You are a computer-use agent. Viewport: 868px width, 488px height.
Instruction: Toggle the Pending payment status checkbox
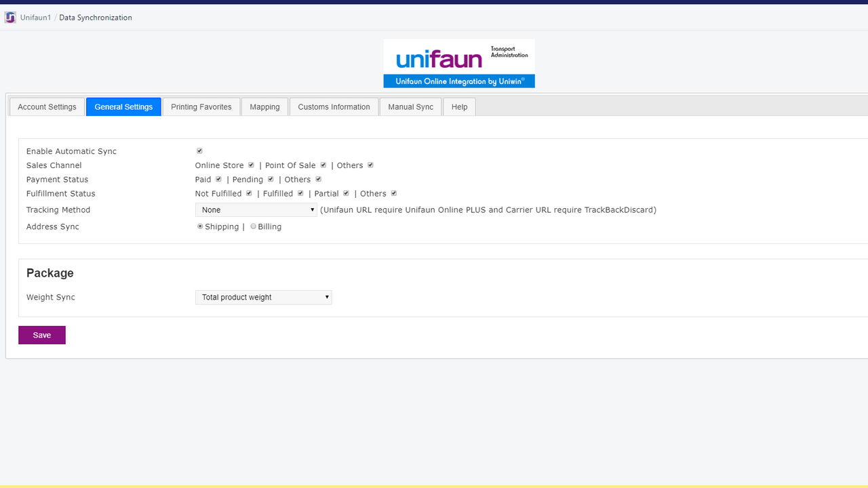tap(271, 180)
